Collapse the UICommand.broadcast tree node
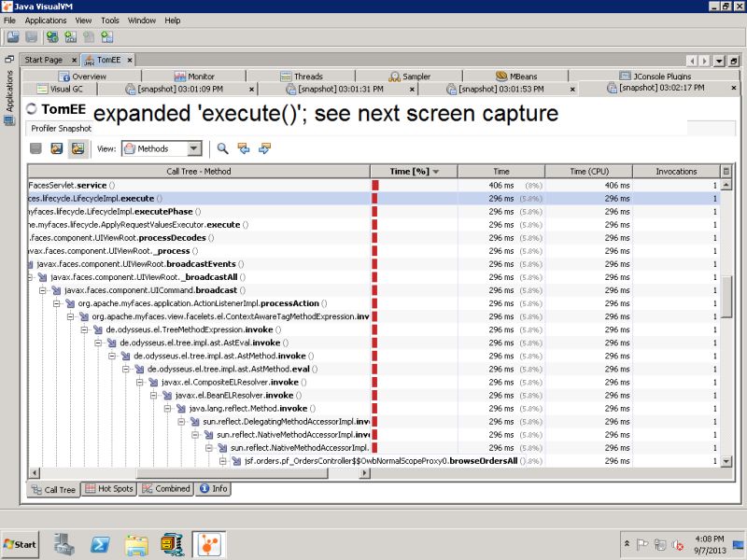This screenshot has height=560, width=747. [42, 289]
